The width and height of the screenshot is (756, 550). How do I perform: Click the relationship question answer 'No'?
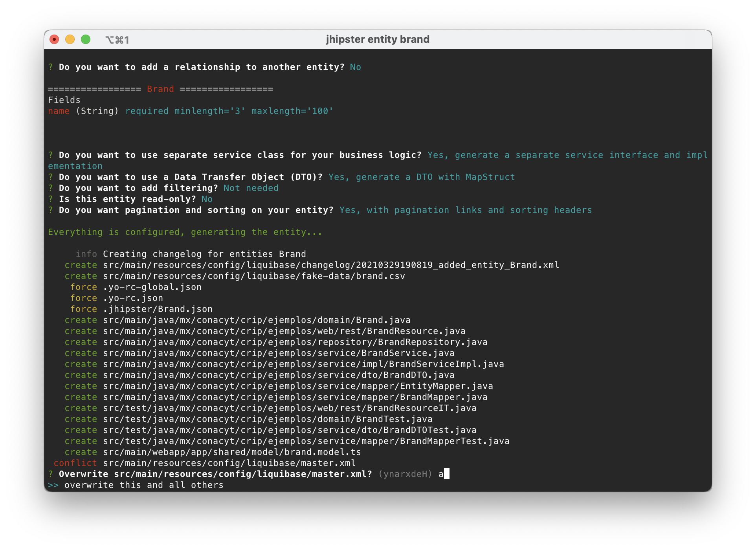[356, 67]
